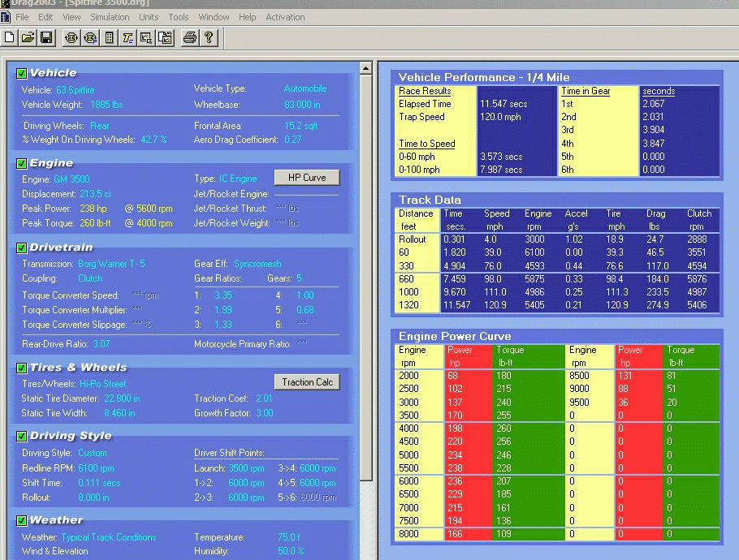Screen dimensions: 739x560
Task: Open the Simulation menu
Action: click(x=110, y=17)
